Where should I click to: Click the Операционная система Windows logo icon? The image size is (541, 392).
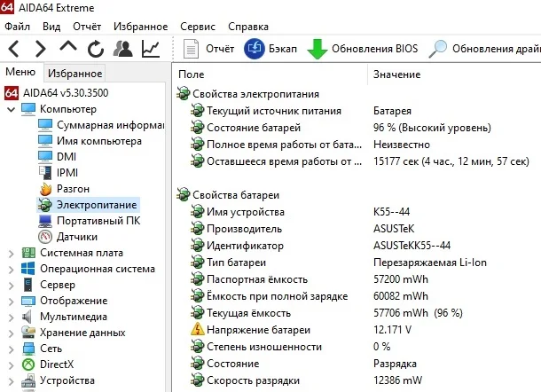[x=28, y=269]
